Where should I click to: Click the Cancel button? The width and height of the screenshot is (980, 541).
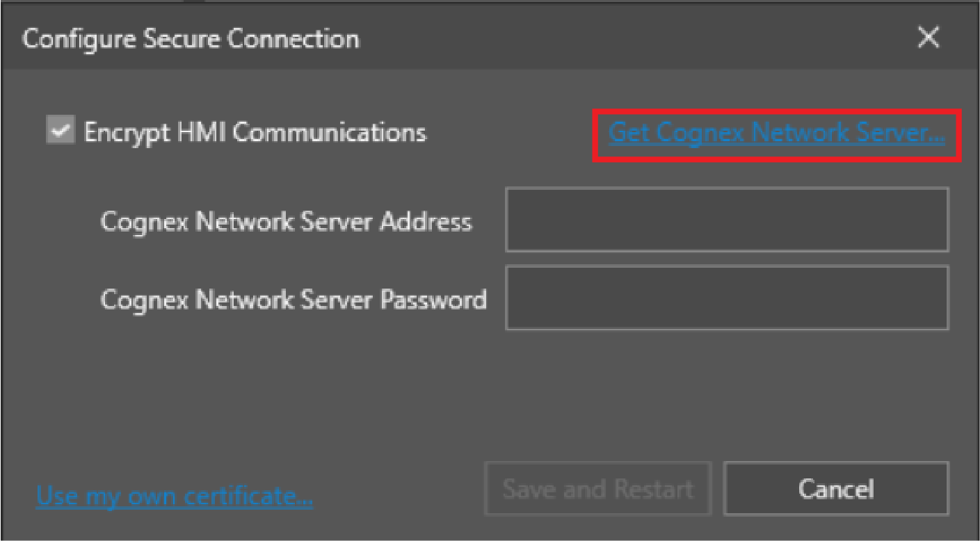[835, 490]
